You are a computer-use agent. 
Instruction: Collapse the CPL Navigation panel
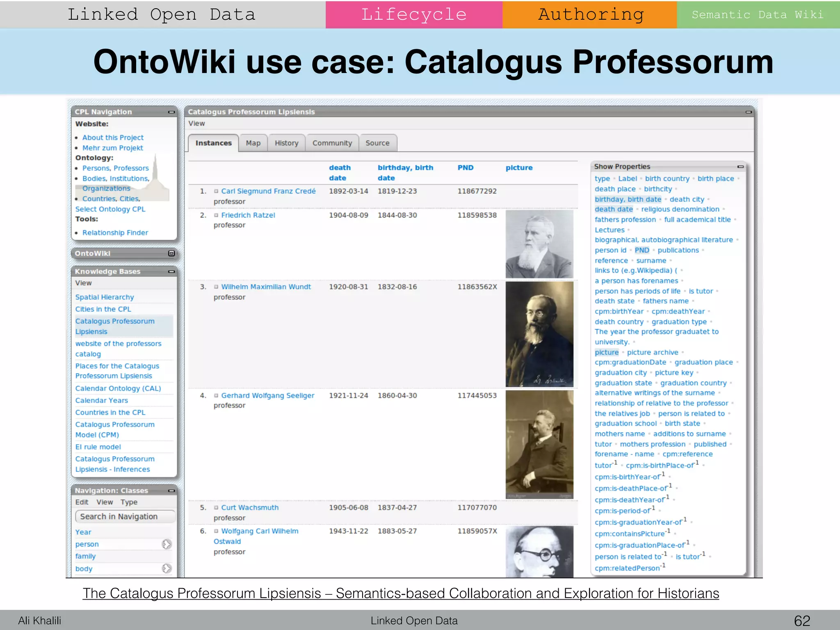[x=171, y=112]
